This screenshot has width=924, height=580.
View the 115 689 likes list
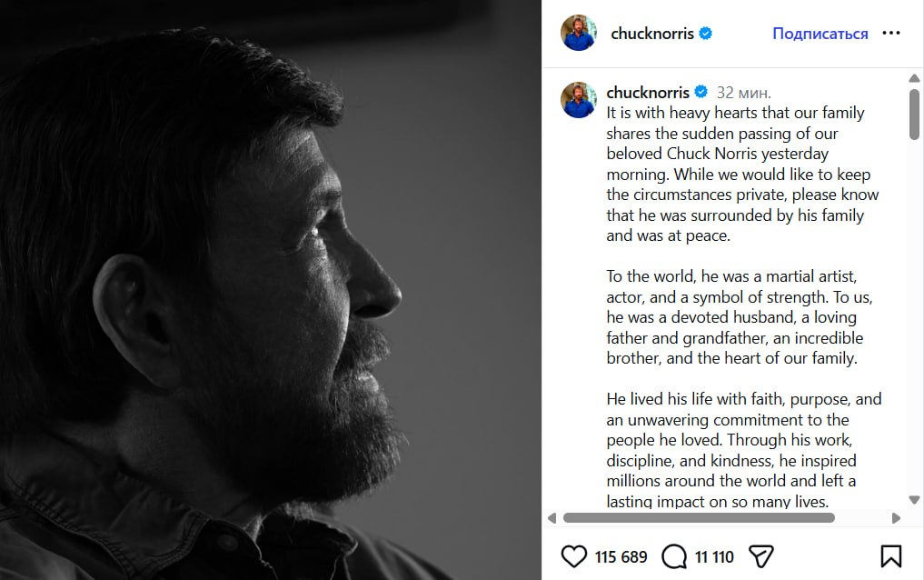click(621, 556)
